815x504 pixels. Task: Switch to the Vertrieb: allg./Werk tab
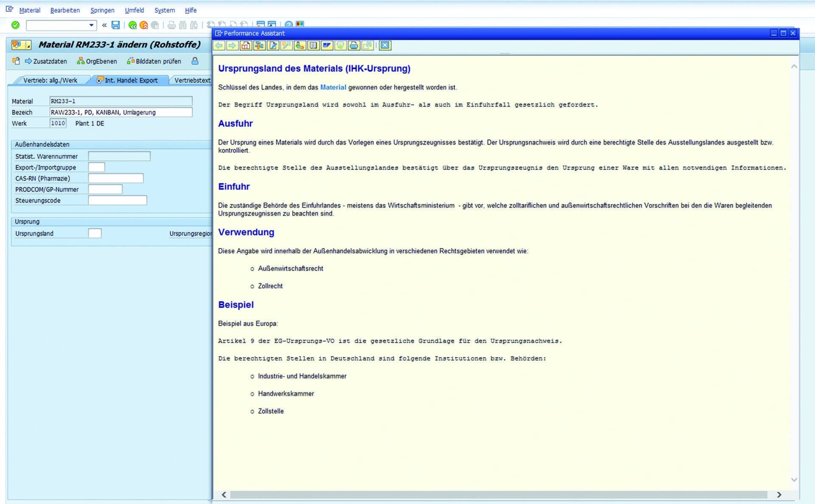pyautogui.click(x=50, y=80)
